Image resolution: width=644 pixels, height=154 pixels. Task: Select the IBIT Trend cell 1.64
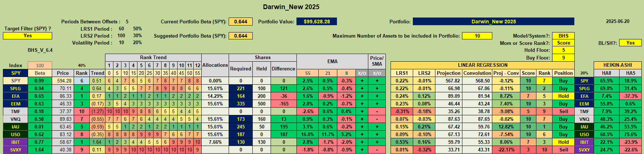(97, 142)
